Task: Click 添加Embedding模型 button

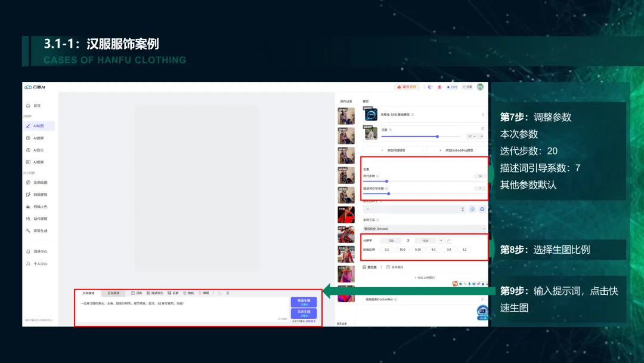Action: (x=456, y=150)
